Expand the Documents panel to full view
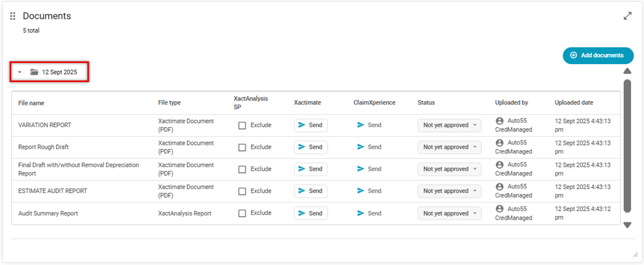 tap(627, 16)
